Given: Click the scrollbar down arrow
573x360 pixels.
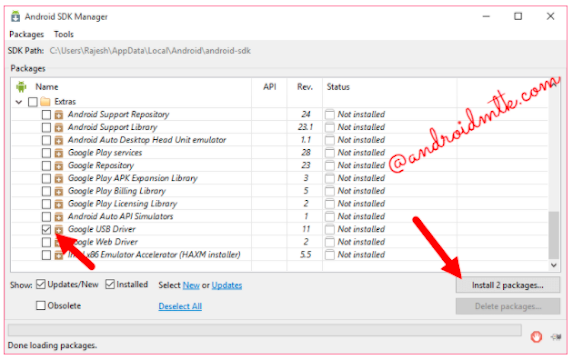Looking at the screenshot, I should click(554, 265).
